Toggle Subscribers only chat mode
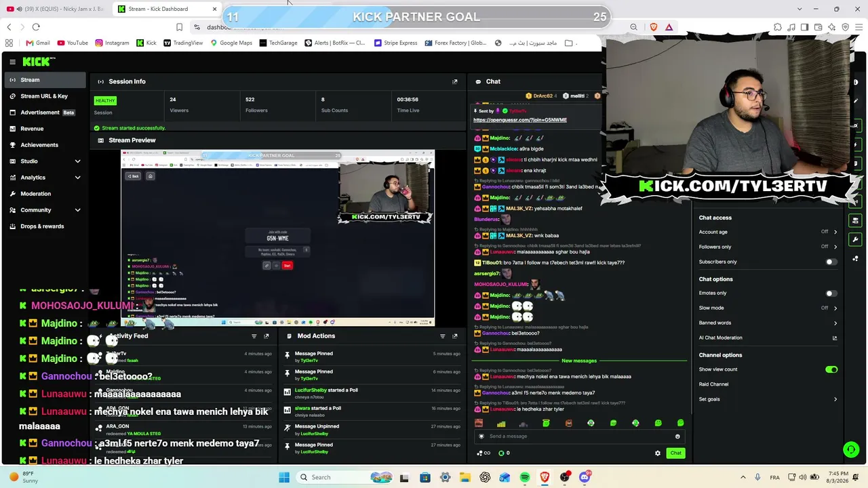Screen dimensions: 868x488 pyautogui.click(x=831, y=262)
